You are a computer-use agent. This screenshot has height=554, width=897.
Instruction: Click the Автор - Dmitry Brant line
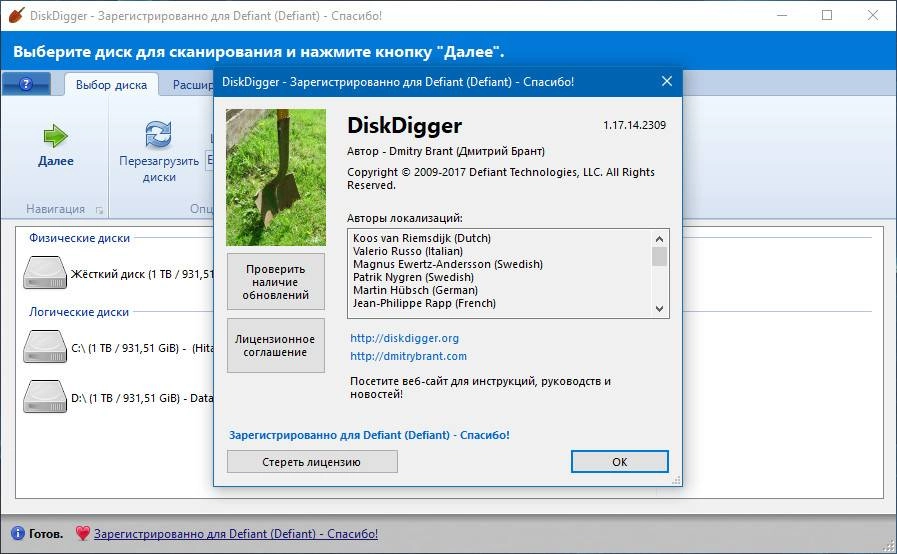tap(446, 151)
